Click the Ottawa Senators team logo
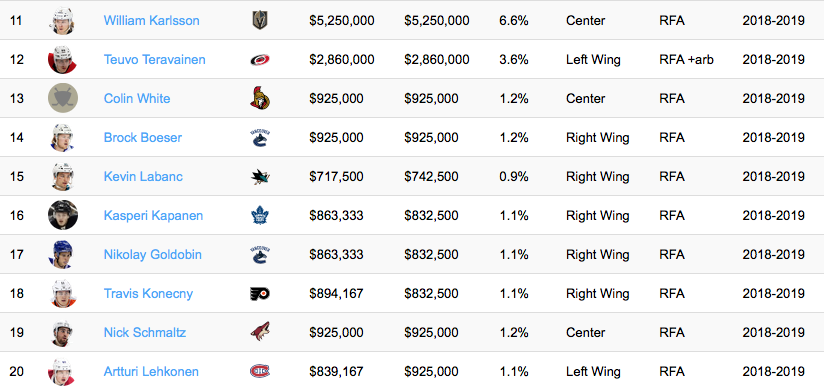The height and width of the screenshot is (390, 824). coord(260,98)
